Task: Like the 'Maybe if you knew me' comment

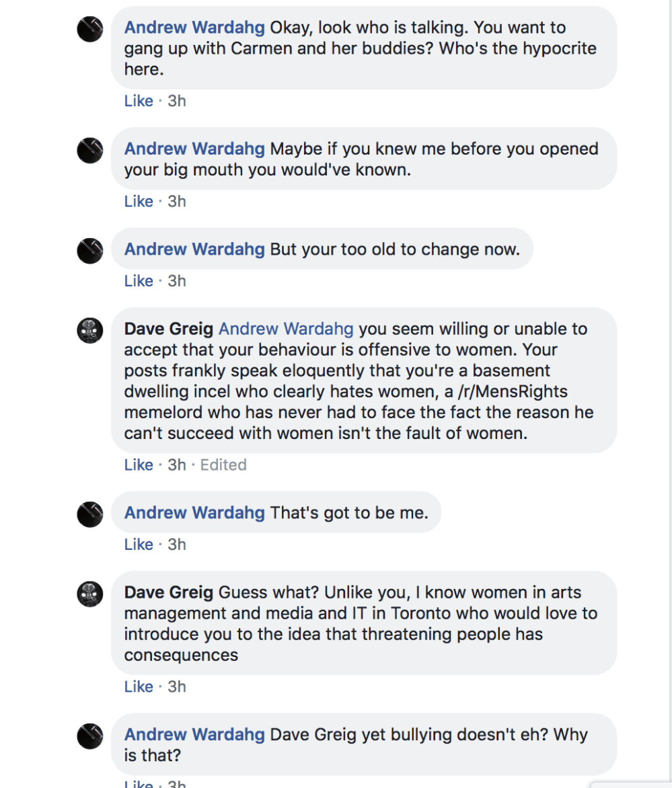Action: coord(138,200)
